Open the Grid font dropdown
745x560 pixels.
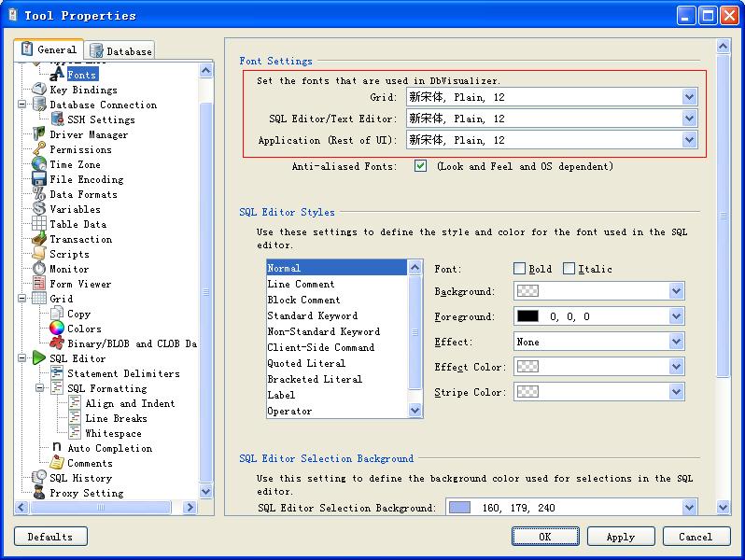689,97
